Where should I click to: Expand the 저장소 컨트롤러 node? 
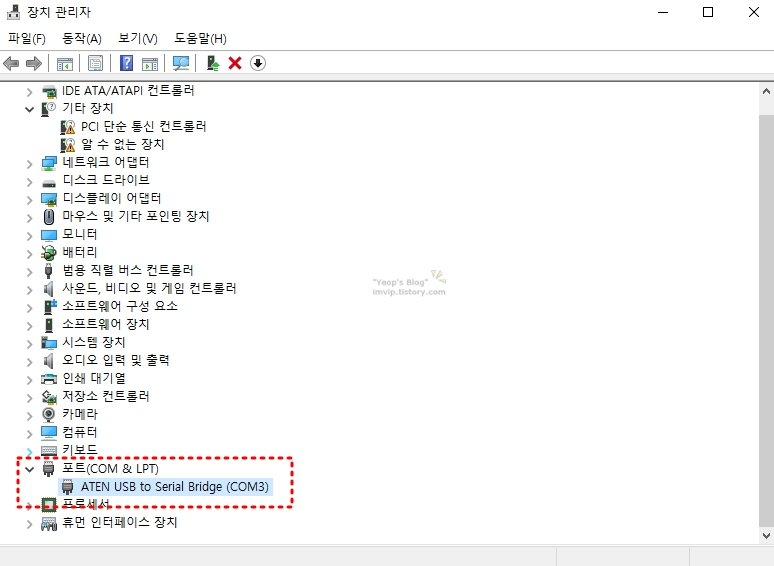click(30, 397)
